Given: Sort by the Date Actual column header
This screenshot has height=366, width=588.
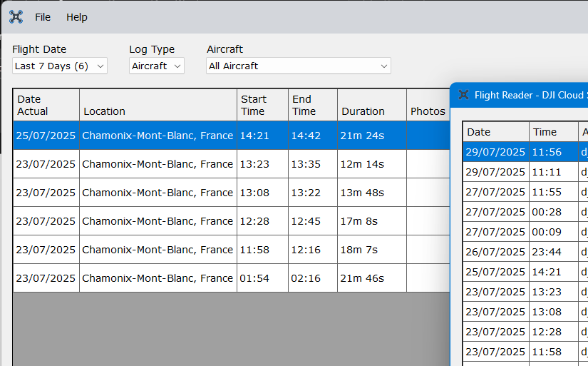Looking at the screenshot, I should click(46, 105).
